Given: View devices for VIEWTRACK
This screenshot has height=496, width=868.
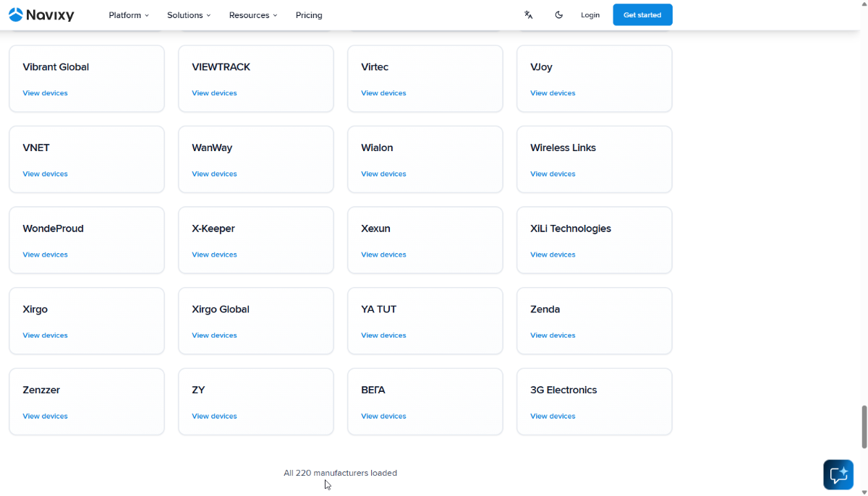Looking at the screenshot, I should (214, 93).
